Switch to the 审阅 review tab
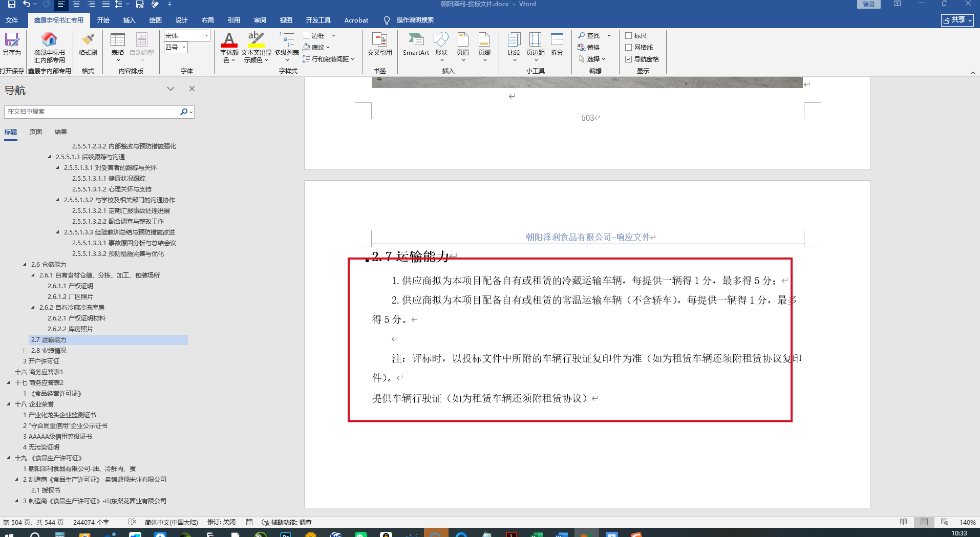This screenshot has width=980, height=537. (x=260, y=20)
